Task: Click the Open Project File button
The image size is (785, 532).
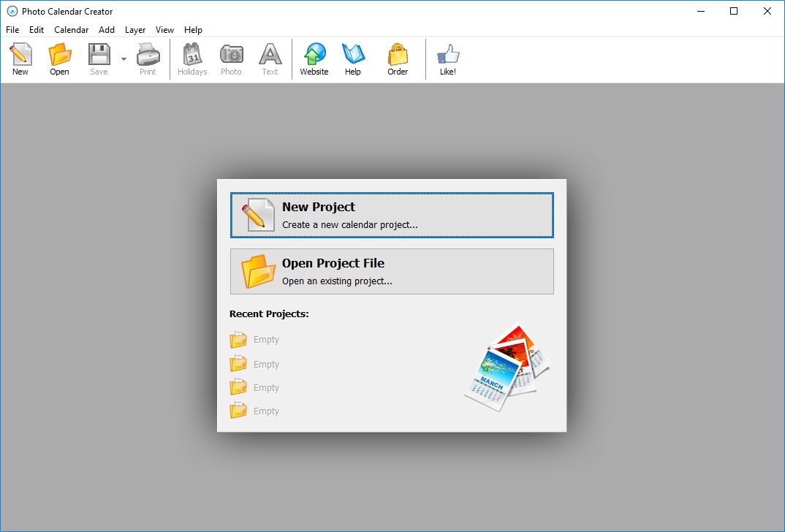Action: point(392,271)
